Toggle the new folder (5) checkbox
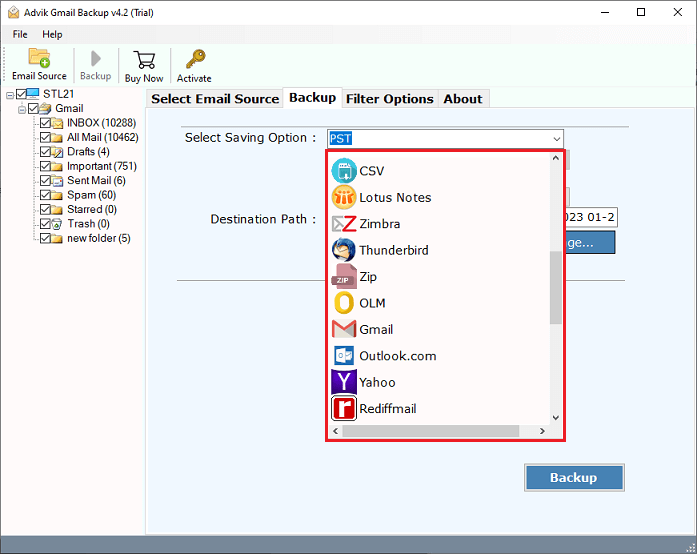 [45, 238]
